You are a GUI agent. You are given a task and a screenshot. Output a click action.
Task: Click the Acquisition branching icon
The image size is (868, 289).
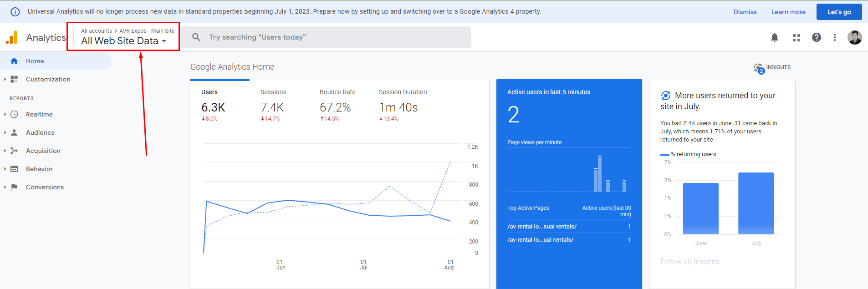pyautogui.click(x=14, y=151)
